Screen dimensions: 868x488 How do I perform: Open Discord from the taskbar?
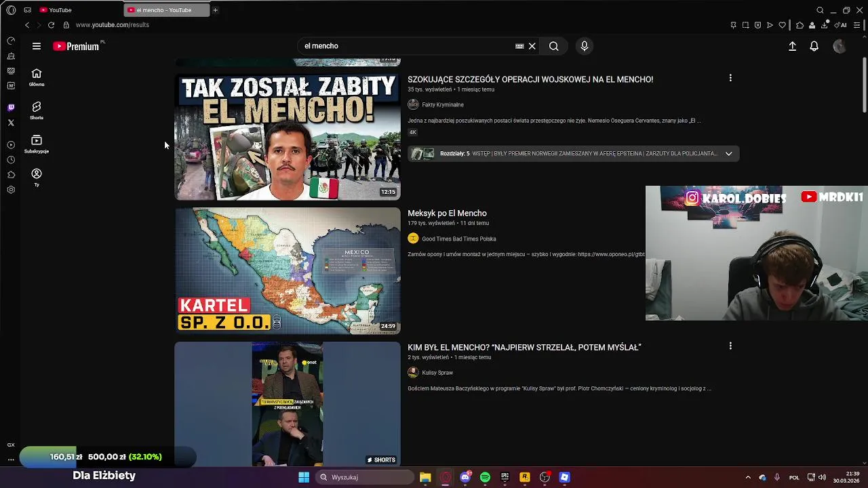tap(465, 477)
